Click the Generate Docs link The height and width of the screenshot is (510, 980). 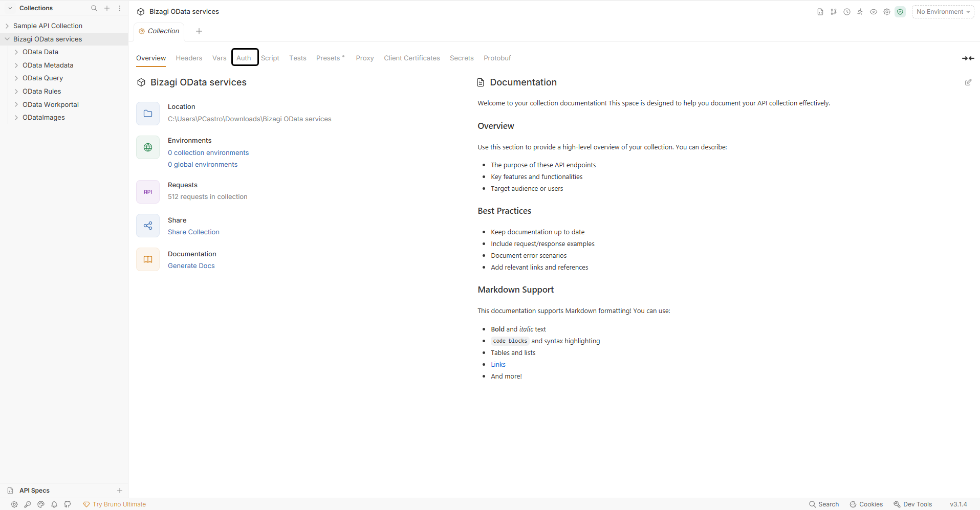[x=191, y=266]
